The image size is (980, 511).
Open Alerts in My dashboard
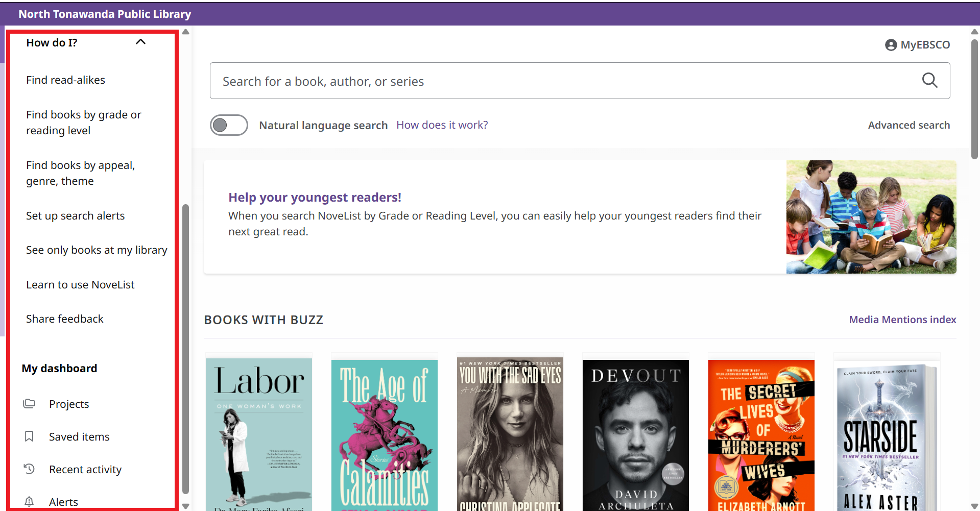[x=63, y=502]
